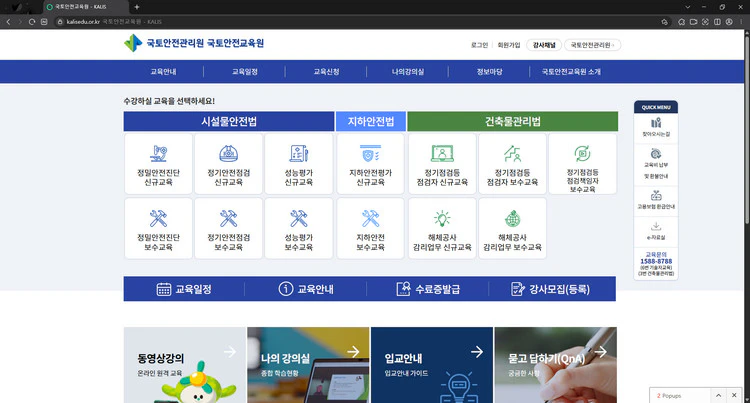Open 입교안내 guide banner
Viewport: 750px width, 403px height.
[432, 365]
